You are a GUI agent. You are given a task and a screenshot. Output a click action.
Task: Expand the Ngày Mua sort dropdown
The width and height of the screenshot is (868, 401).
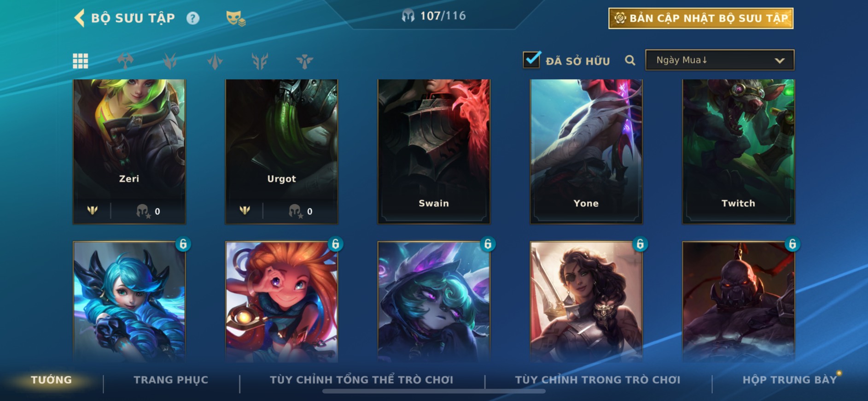(720, 60)
